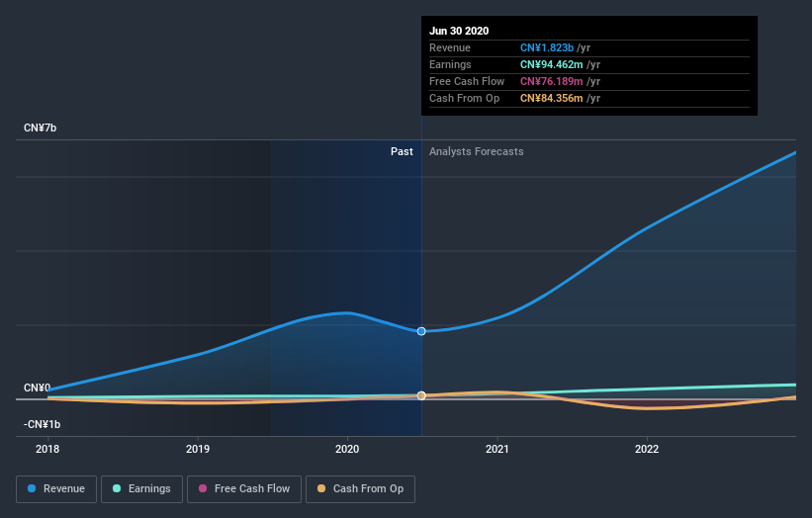This screenshot has width=812, height=518.
Task: Select the orange cash-flow data point marker
Action: [421, 395]
